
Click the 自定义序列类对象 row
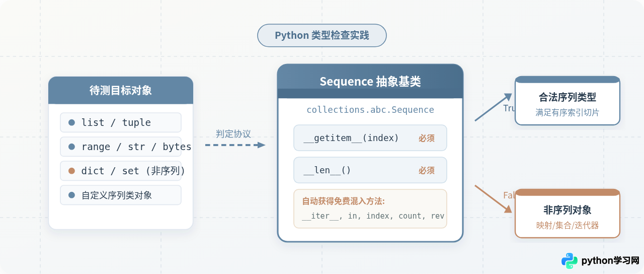click(121, 195)
